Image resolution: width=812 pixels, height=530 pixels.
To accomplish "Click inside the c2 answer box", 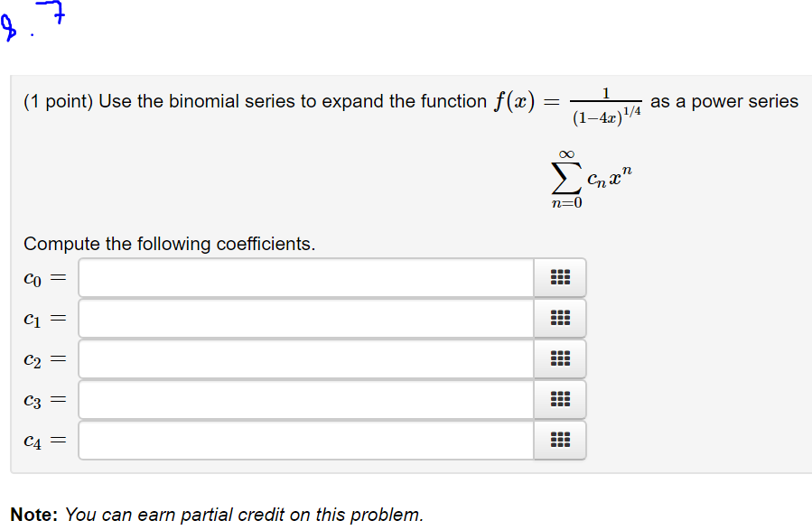I will click(303, 358).
